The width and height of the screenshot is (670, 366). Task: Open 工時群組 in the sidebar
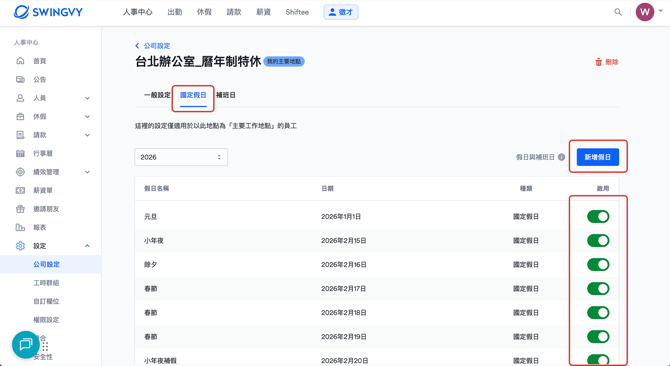pos(46,283)
